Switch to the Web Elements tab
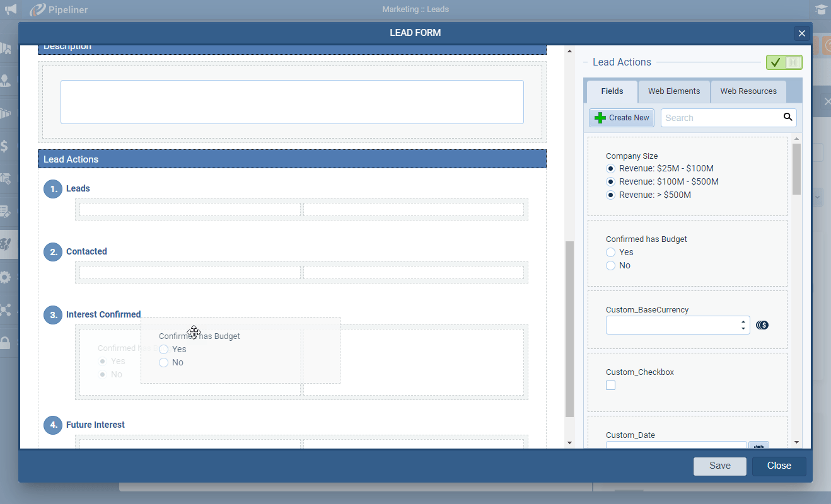The width and height of the screenshot is (831, 504). click(x=673, y=91)
